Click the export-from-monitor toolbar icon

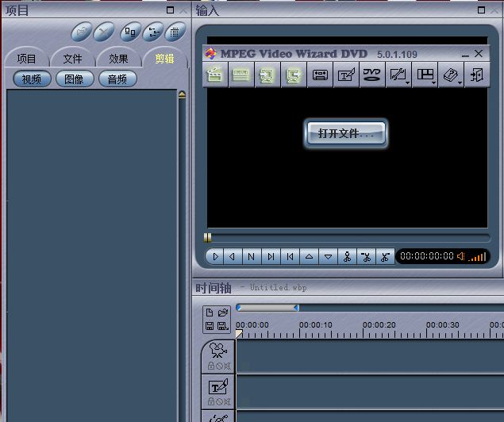click(x=294, y=75)
